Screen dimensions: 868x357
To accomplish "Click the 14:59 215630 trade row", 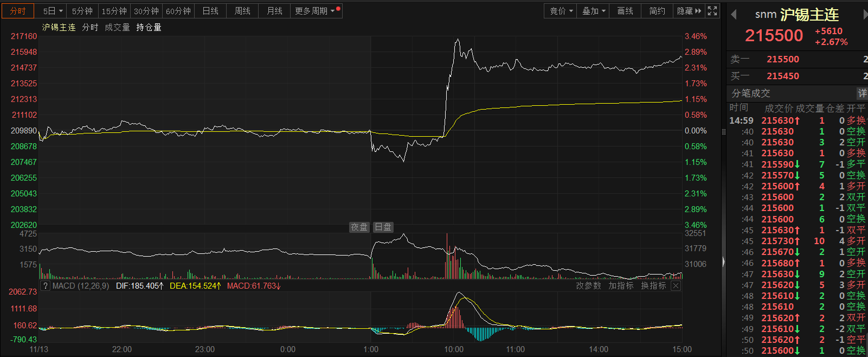I will click(797, 120).
